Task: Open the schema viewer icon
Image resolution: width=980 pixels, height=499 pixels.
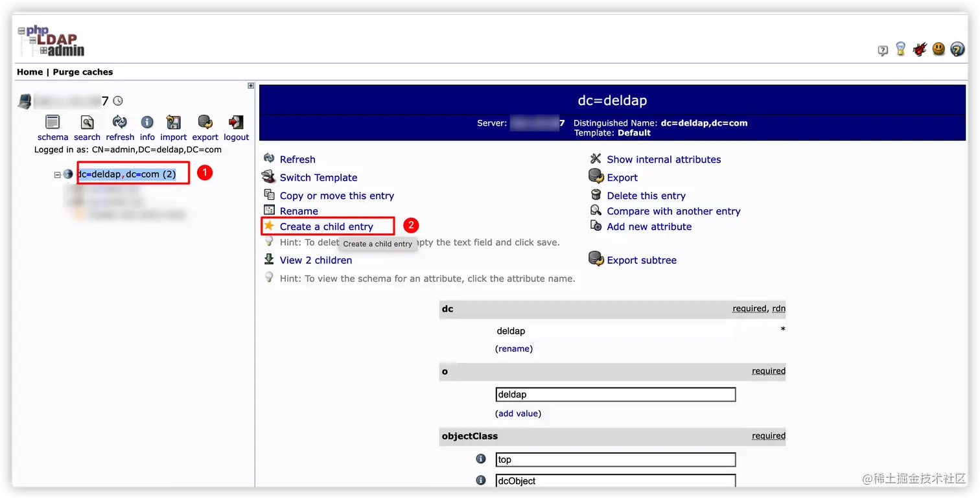Action: click(52, 122)
